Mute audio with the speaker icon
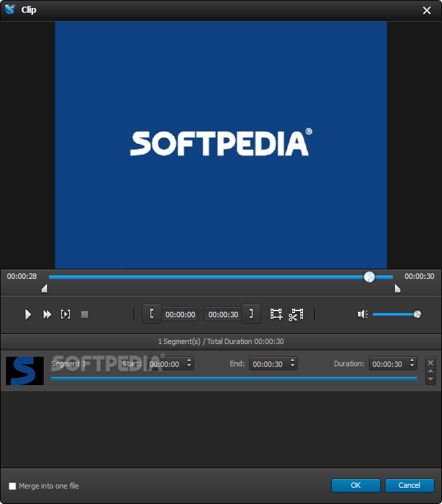Image resolution: width=442 pixels, height=504 pixels. [363, 314]
